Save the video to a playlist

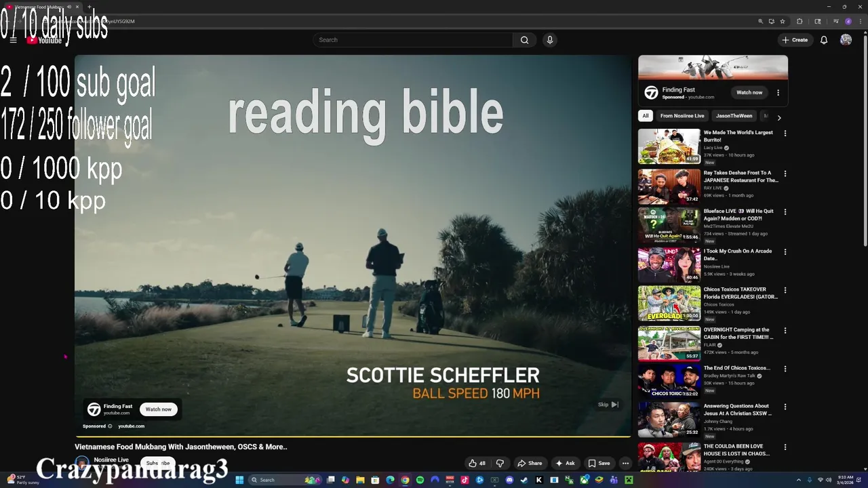click(x=599, y=464)
